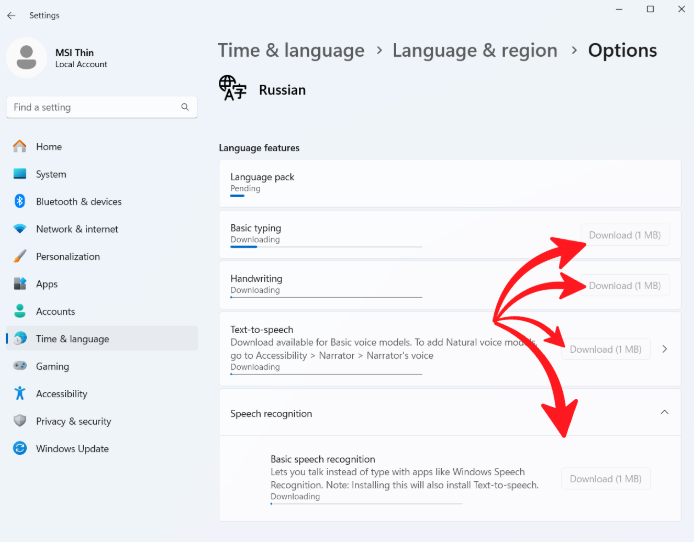This screenshot has height=542, width=694.
Task: Click the Basic typing download progress bar
Action: 326,246
